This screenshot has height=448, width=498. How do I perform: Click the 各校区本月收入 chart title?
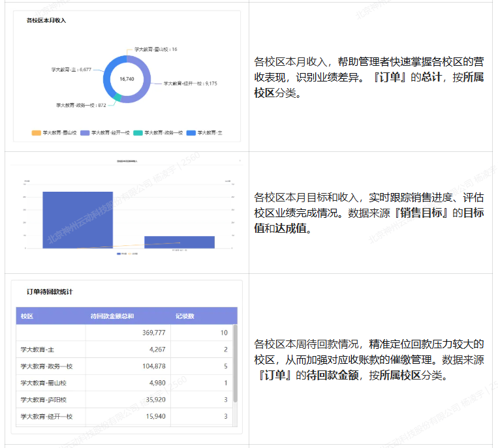point(46,21)
